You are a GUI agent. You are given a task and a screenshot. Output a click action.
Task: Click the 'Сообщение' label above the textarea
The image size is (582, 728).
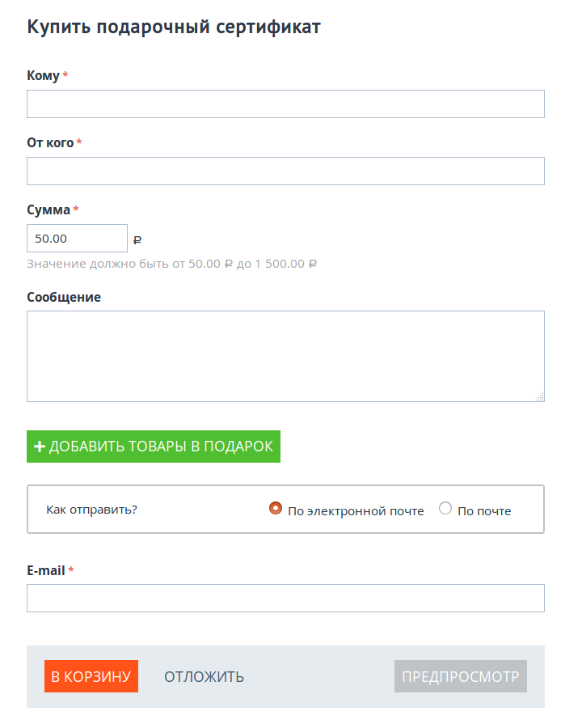64,297
